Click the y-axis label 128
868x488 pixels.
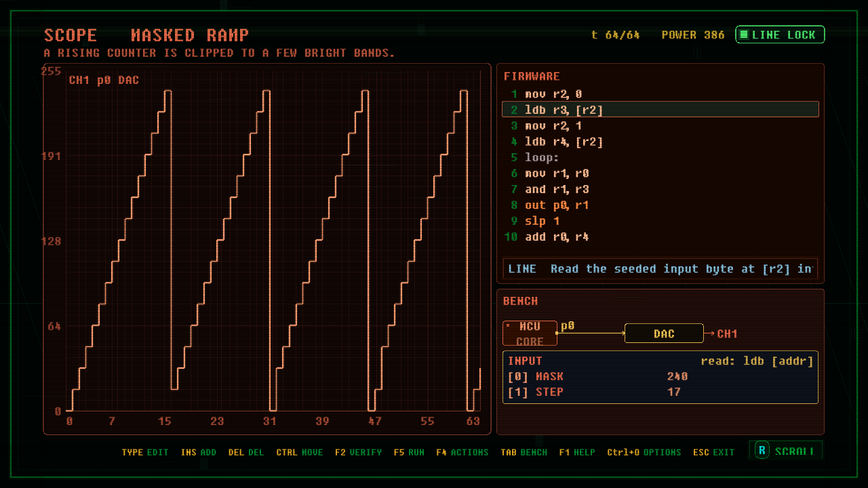[x=52, y=241]
